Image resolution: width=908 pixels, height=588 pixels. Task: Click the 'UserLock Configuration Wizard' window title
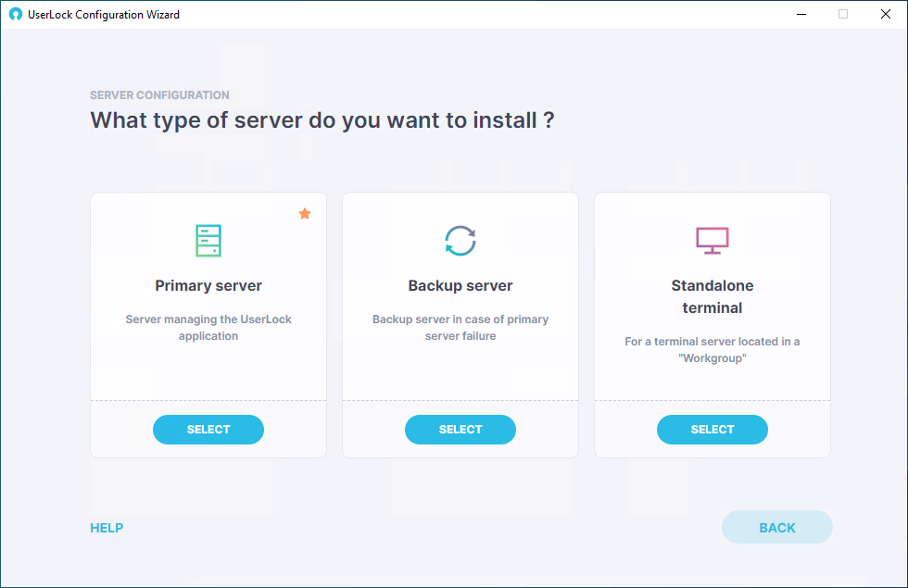click(x=104, y=15)
